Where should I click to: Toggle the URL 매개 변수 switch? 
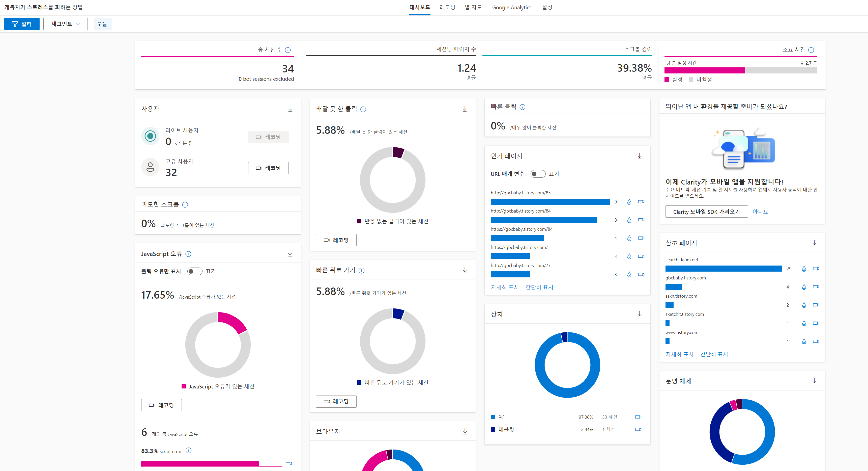tap(537, 174)
